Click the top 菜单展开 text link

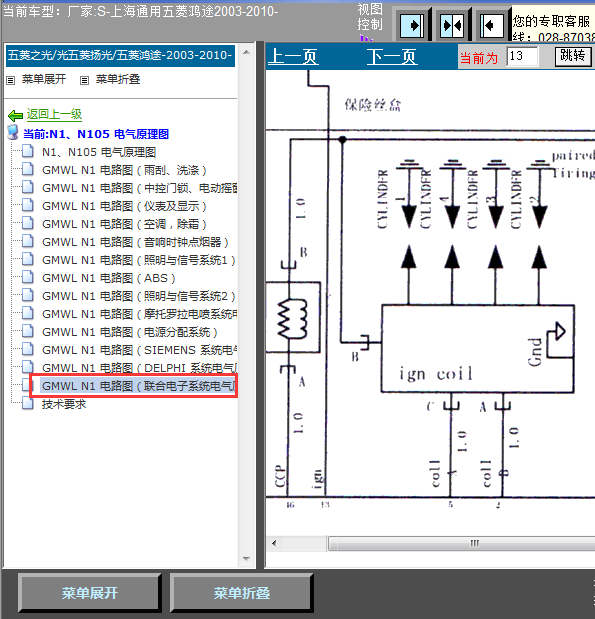point(44,79)
